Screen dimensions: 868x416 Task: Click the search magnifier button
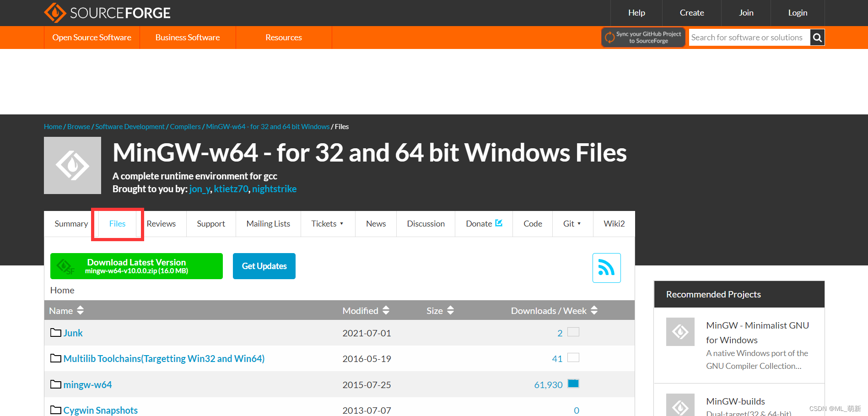tap(817, 38)
